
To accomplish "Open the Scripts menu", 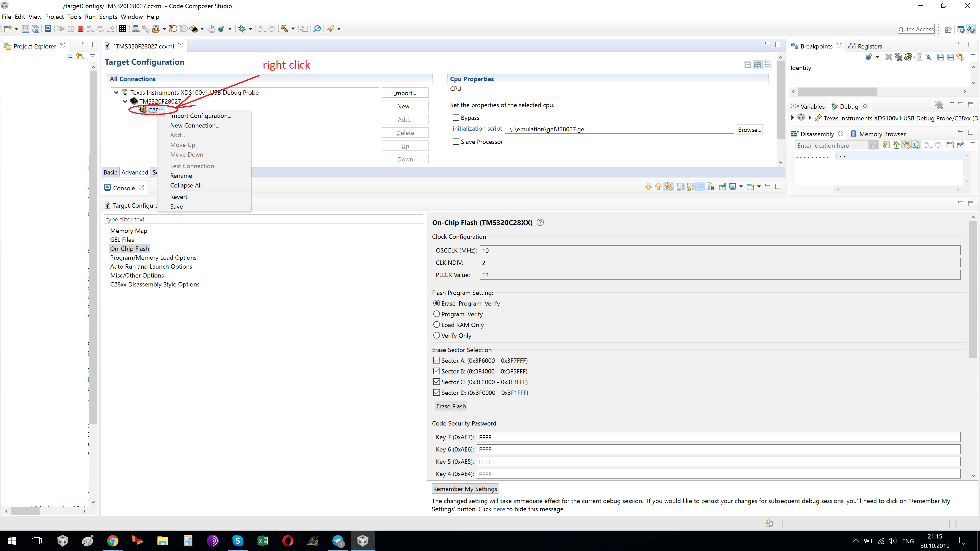I will click(108, 17).
